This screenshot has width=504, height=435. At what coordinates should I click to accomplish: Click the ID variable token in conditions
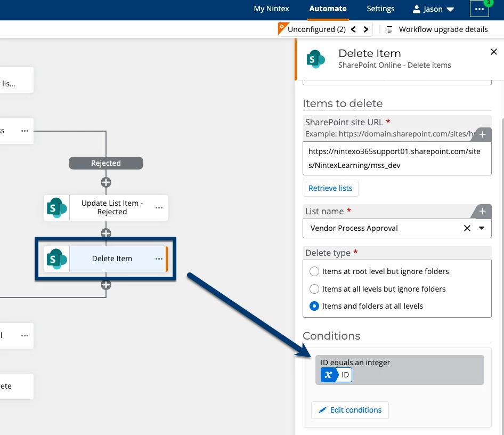(336, 375)
